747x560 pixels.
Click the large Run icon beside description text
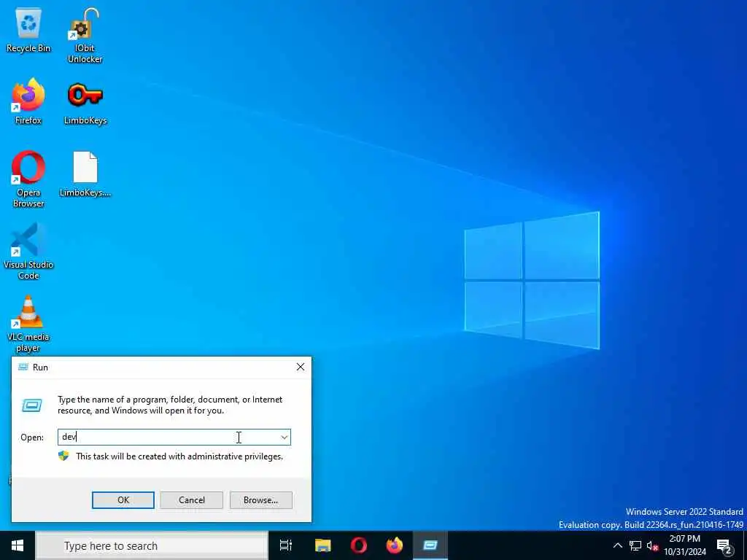coord(32,405)
